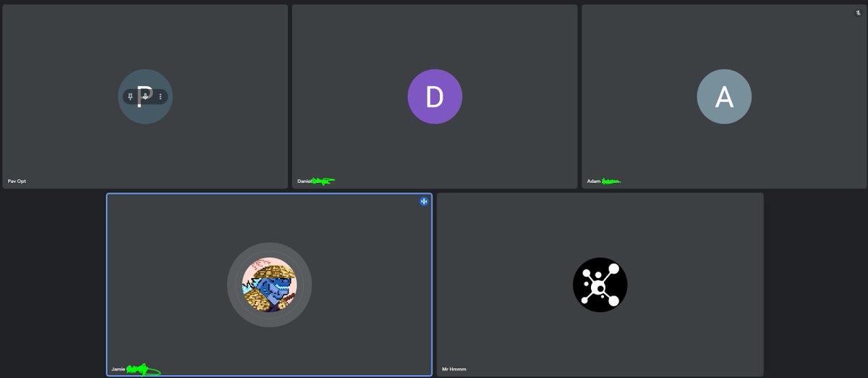Click Jamie's pixel-art avatar
The height and width of the screenshot is (378, 868).
pos(269,285)
